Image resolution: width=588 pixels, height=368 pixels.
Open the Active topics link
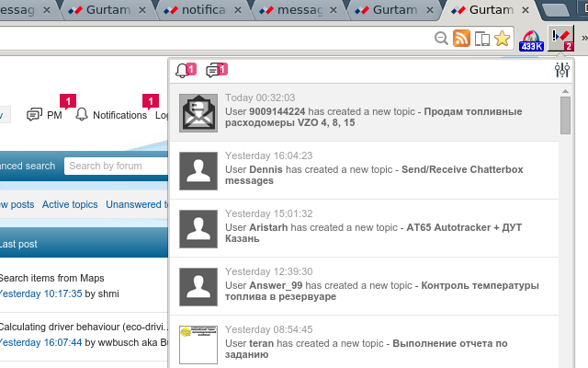[70, 204]
